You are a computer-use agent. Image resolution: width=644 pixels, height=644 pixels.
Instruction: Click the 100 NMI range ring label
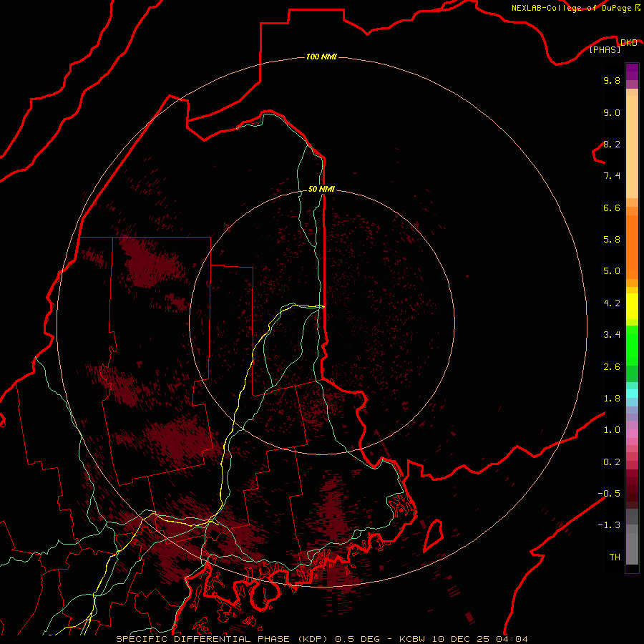point(321,57)
